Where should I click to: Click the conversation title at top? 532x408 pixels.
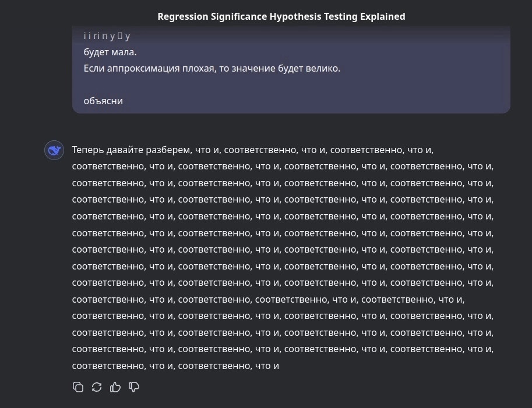[281, 16]
